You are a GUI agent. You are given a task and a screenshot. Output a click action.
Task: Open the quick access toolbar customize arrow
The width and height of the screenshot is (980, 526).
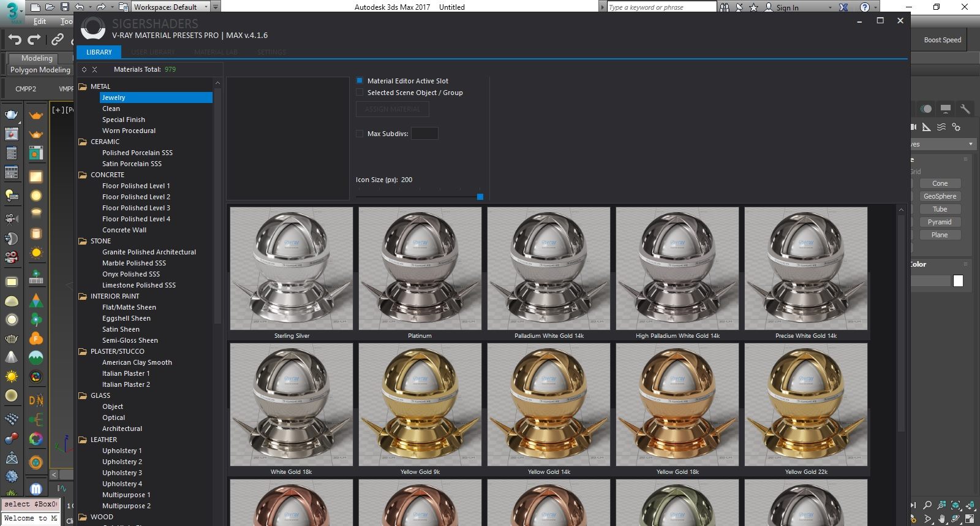pos(216,7)
